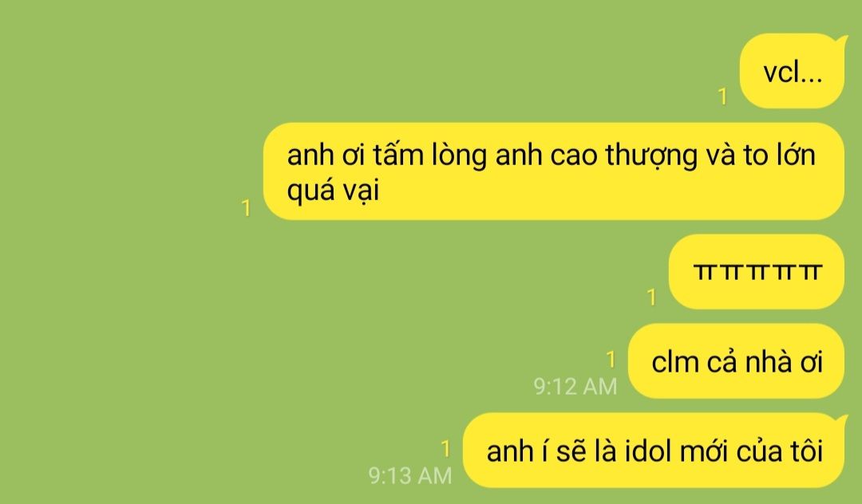Screen dimensions: 862x504
Task: Click the pointed tail of the "vcl..." bubble
Action: [841, 40]
